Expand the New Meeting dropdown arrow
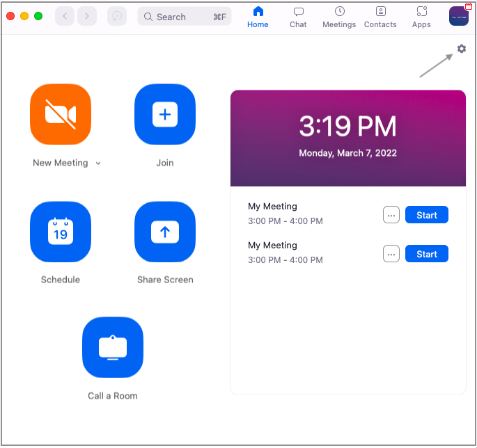 click(98, 163)
